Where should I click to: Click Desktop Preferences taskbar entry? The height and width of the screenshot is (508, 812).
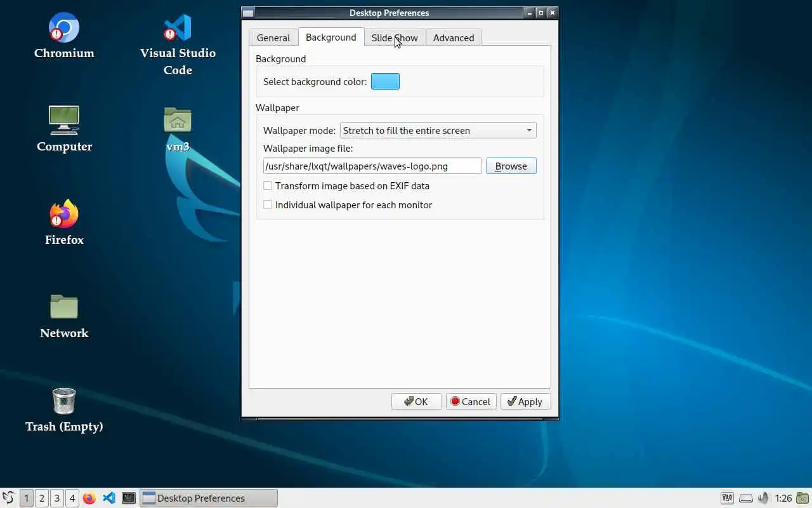pyautogui.click(x=209, y=498)
